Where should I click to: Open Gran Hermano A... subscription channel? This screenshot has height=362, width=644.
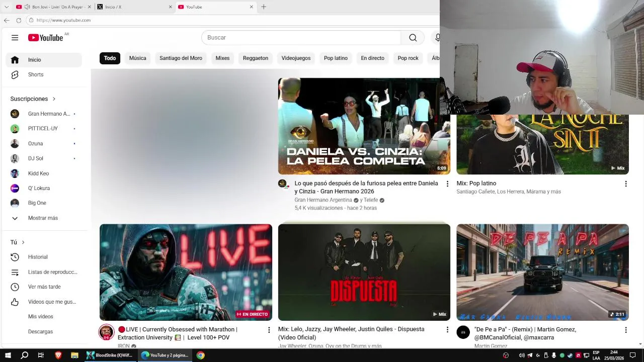pos(44,114)
